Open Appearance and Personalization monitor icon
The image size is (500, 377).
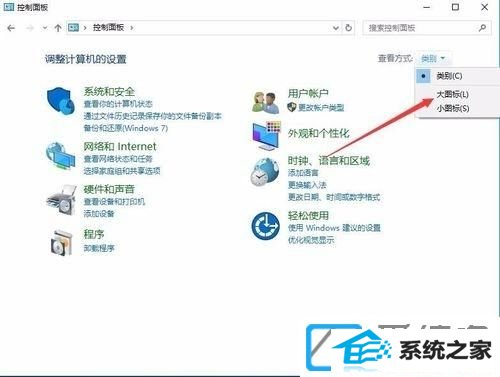[x=266, y=135]
